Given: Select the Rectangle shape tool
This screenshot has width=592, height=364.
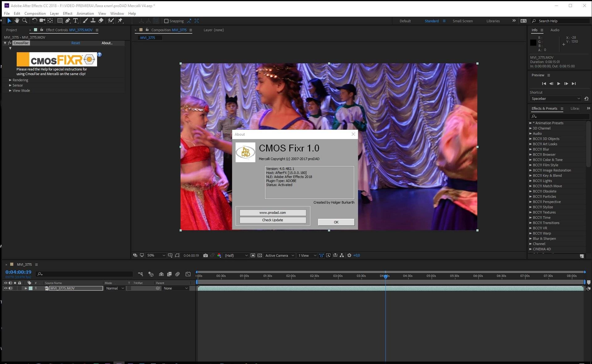Looking at the screenshot, I should [60, 21].
